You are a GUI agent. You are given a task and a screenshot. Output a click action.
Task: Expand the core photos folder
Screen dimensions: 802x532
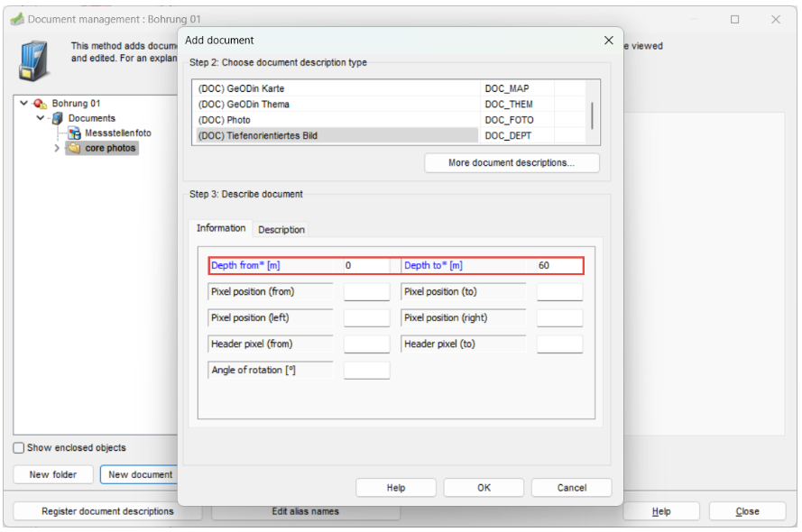coord(58,148)
